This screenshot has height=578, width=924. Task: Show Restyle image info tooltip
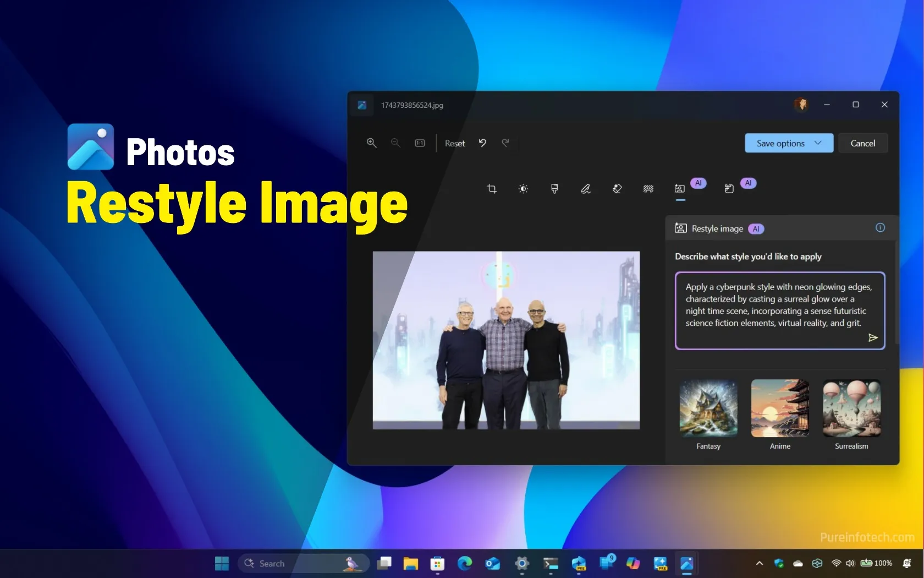pos(880,228)
